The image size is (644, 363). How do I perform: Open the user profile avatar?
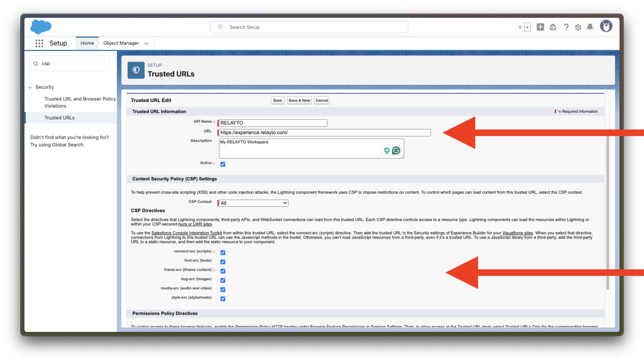pyautogui.click(x=606, y=26)
